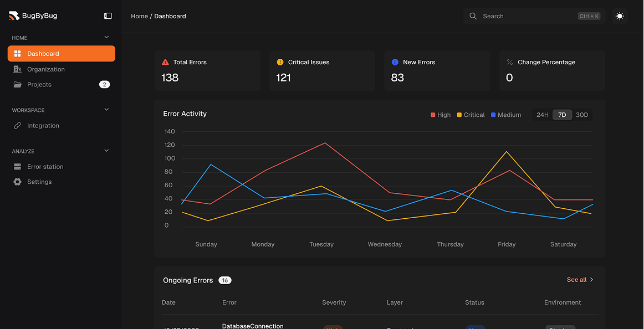Click the New Errors blue alert icon
The width and height of the screenshot is (644, 329).
point(395,63)
